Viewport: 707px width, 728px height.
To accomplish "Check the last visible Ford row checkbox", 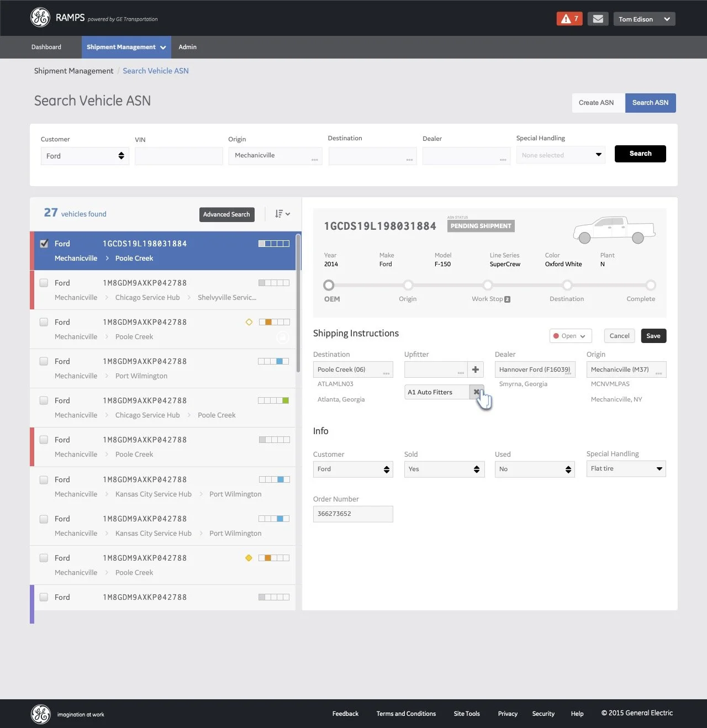I will coord(44,597).
